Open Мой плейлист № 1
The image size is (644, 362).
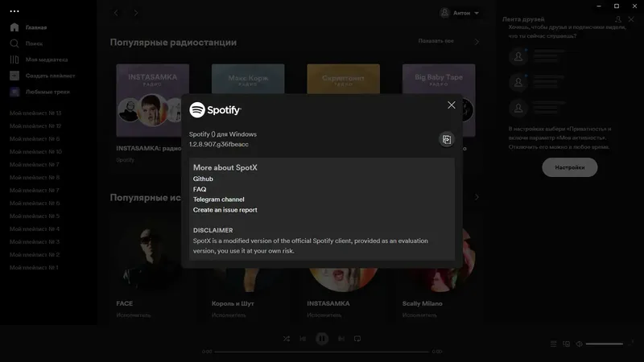[x=34, y=268]
